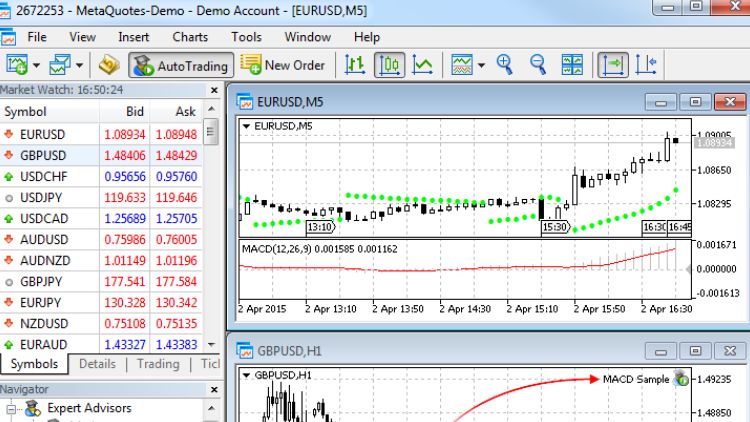Click the EURUSD,M5 chart window title icon
The height and width of the screenshot is (422, 750).
(x=245, y=102)
